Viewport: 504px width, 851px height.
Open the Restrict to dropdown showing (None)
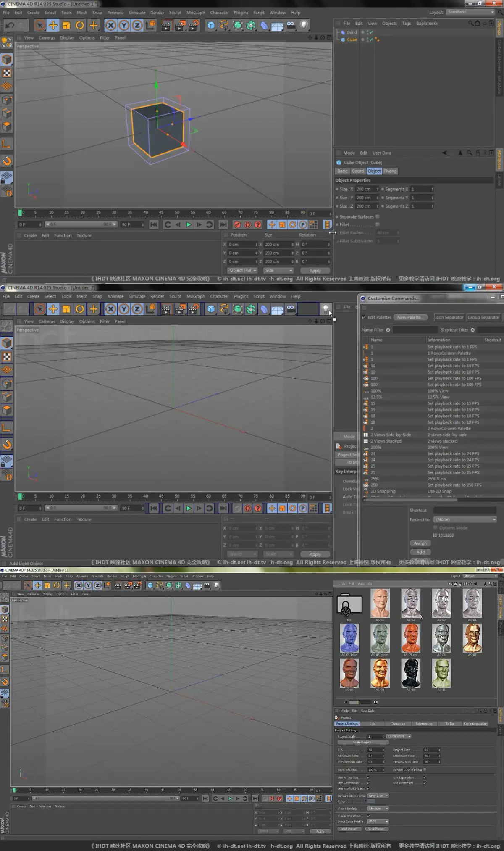[x=465, y=519]
